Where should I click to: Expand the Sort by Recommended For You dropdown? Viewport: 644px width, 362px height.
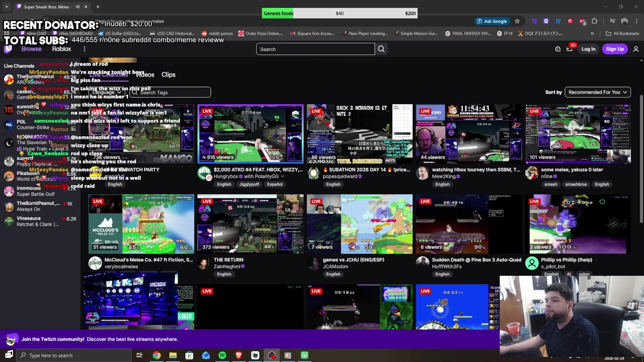598,92
